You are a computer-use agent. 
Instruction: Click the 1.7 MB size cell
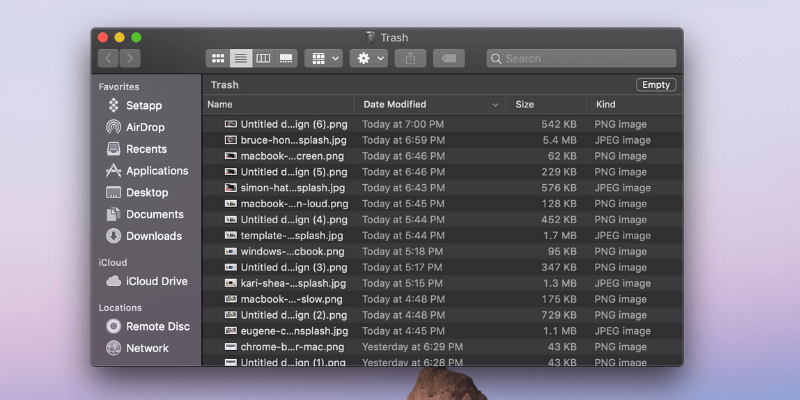pos(560,235)
